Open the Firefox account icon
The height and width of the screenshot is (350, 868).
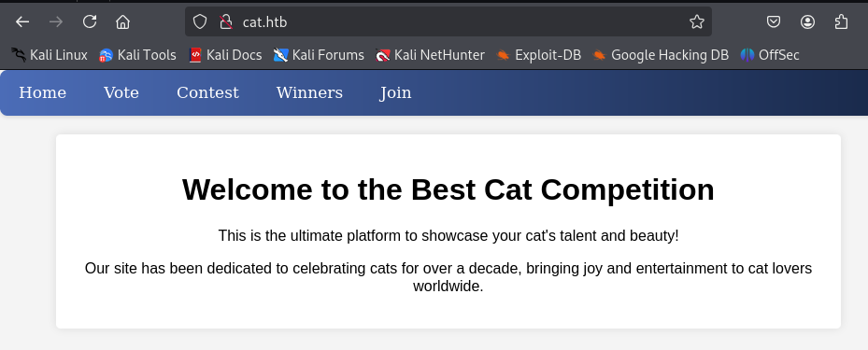807,21
